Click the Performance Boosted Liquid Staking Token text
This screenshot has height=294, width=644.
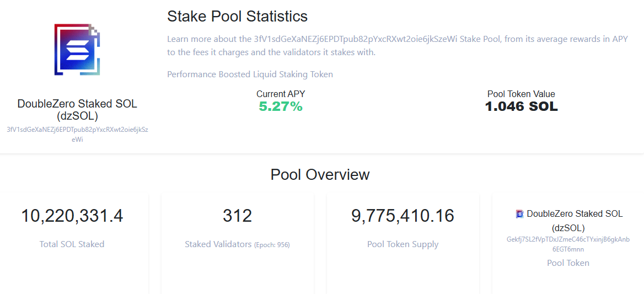coord(250,74)
